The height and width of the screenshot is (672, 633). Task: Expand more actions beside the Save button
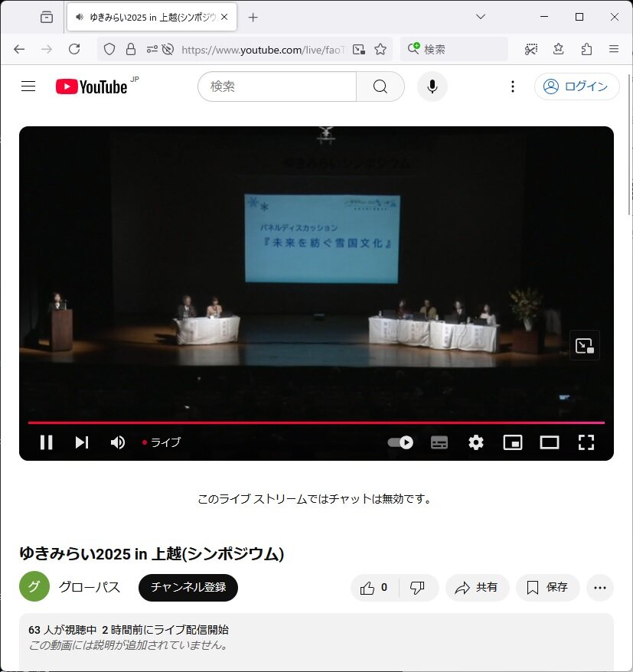point(599,588)
